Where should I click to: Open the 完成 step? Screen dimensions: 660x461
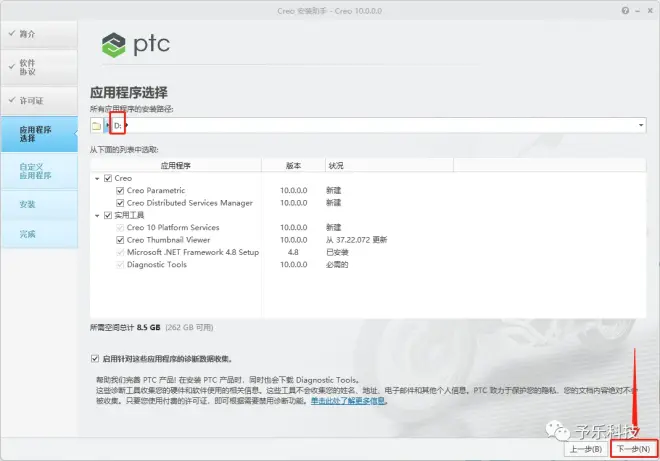pyautogui.click(x=39, y=234)
